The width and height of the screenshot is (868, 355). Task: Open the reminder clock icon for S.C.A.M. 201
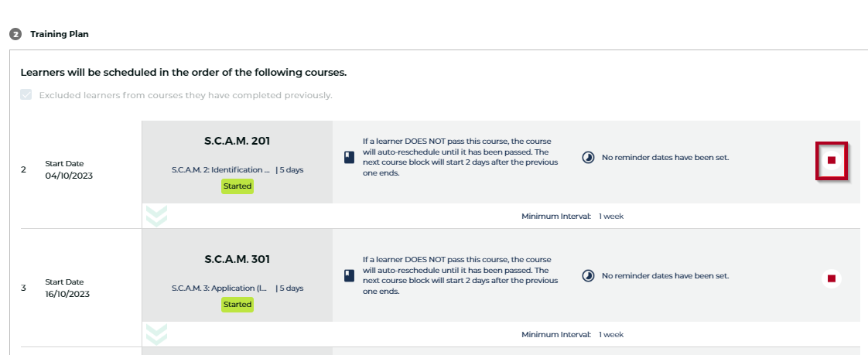[588, 157]
